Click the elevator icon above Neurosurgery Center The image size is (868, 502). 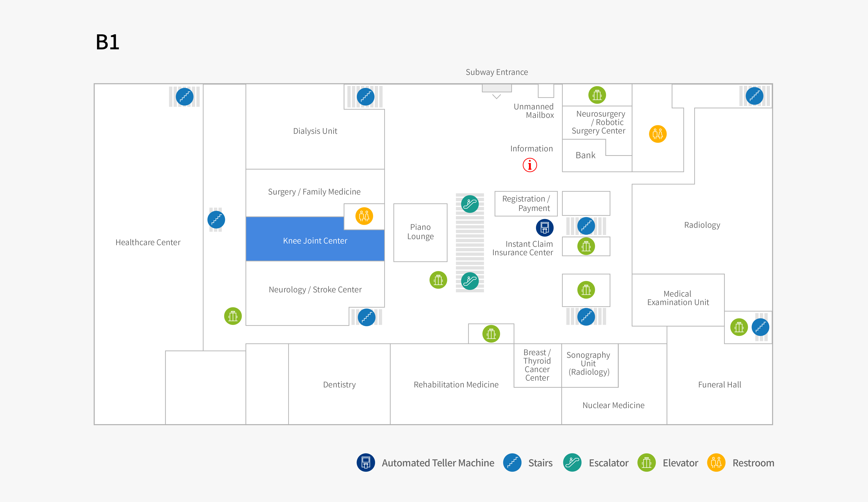coord(597,95)
